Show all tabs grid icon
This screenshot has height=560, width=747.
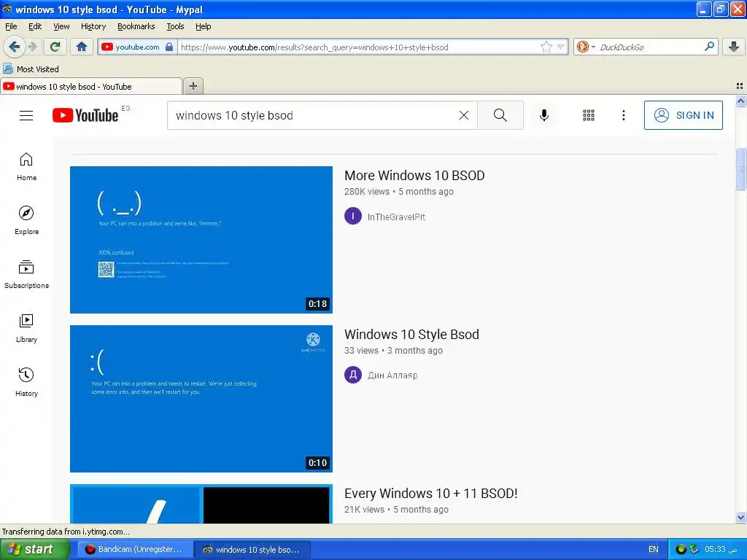click(740, 86)
